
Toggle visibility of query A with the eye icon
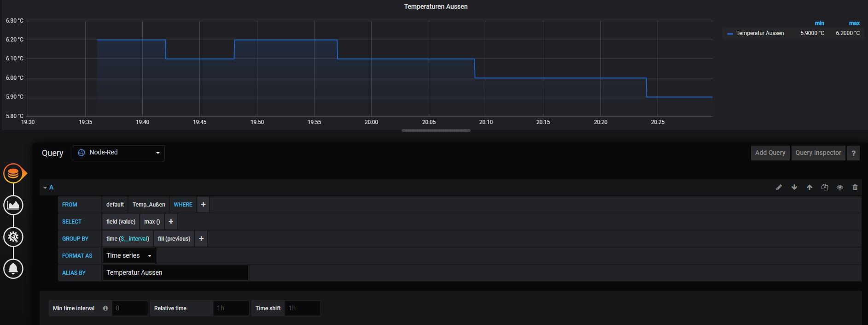pos(840,188)
